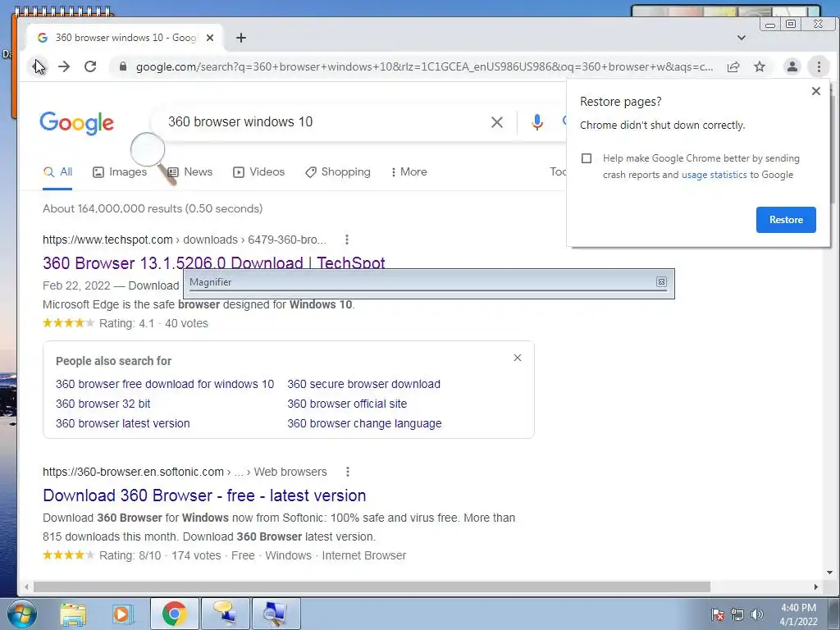Open options for the Softonic result
Viewport: 840px width, 630px height.
(348, 472)
